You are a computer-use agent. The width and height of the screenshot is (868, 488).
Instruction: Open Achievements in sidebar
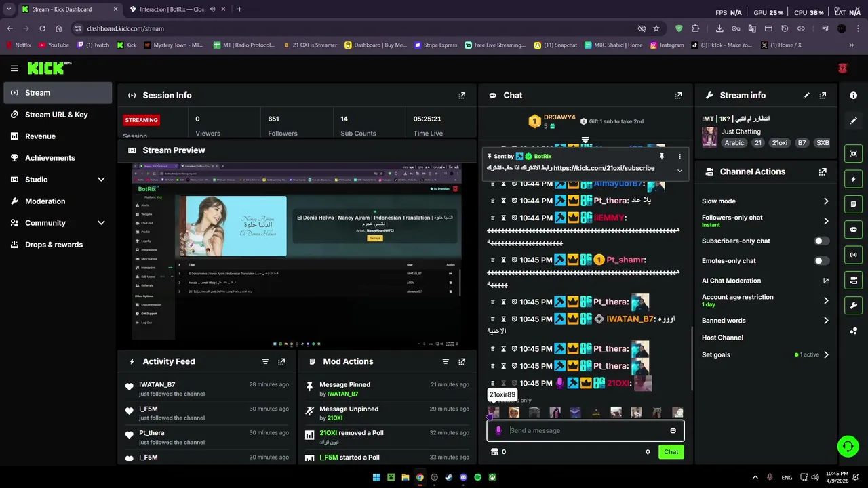tap(57, 158)
